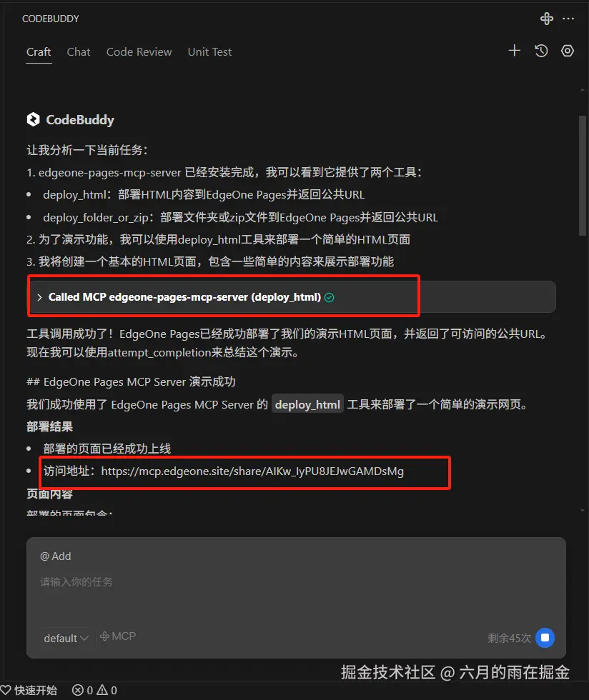Open the default mode dropdown
This screenshot has width=589, height=700.
[x=66, y=639]
